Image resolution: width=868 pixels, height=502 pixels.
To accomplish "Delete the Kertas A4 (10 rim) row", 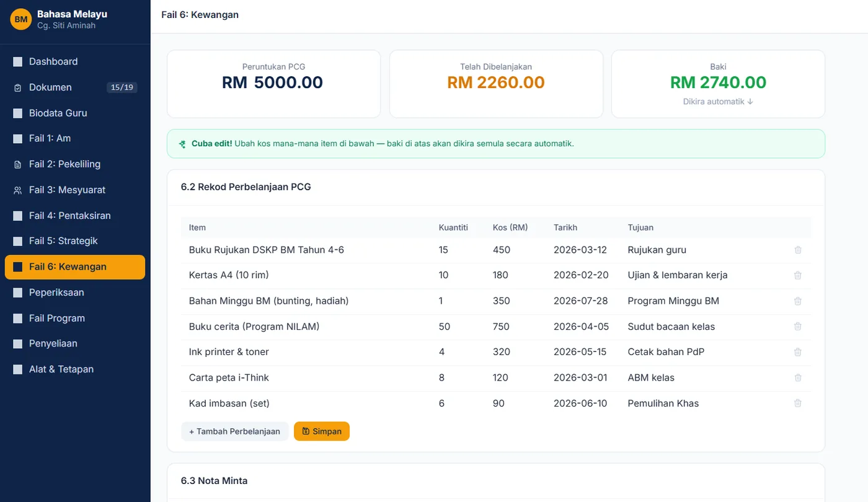I will pyautogui.click(x=798, y=275).
